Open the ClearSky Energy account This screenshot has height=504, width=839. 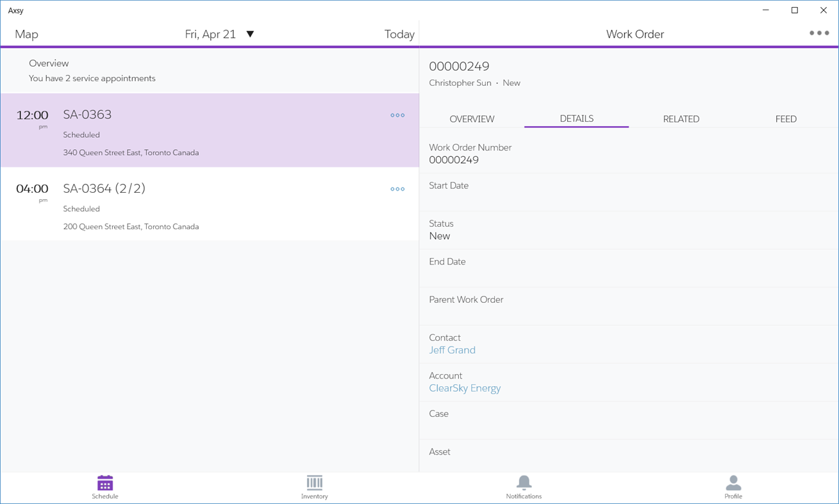pos(465,388)
